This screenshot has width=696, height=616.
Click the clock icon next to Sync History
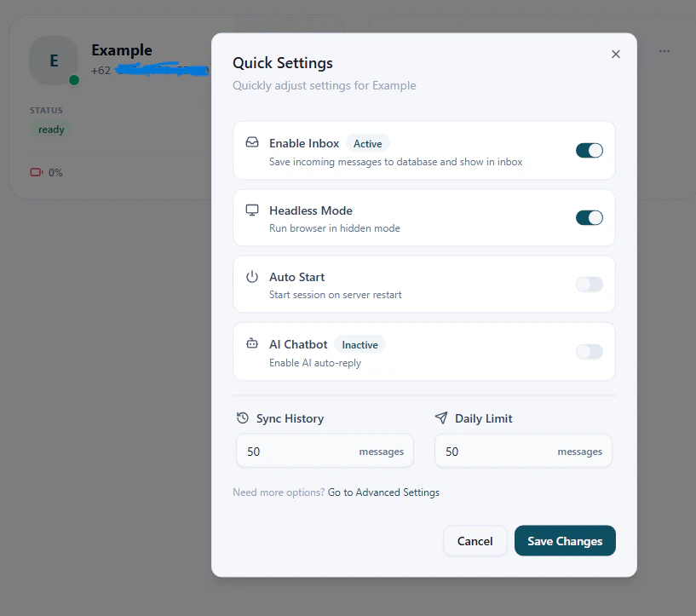click(x=244, y=418)
